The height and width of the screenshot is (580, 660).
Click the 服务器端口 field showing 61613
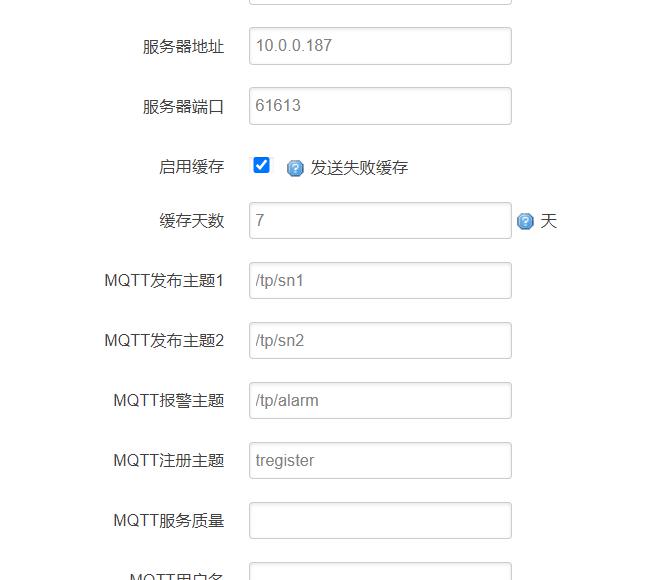coord(380,106)
